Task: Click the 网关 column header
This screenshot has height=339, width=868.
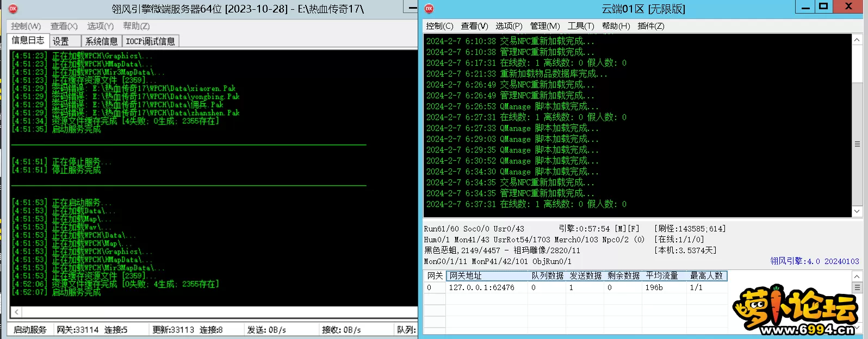Action: (x=435, y=276)
